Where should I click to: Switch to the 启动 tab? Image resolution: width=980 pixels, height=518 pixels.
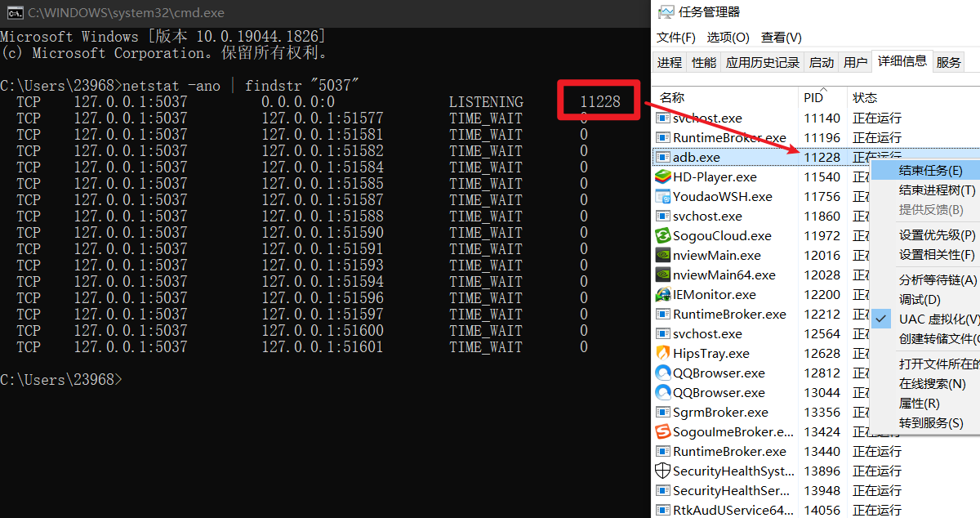pyautogui.click(x=821, y=62)
